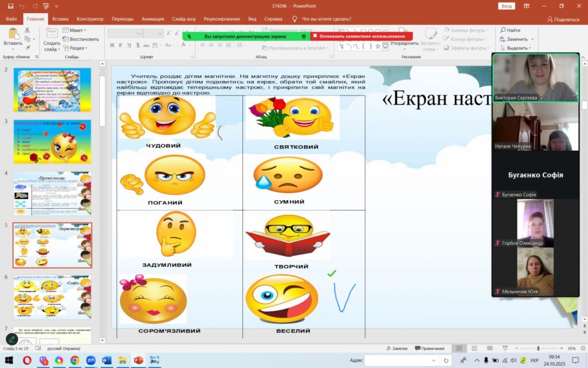This screenshot has width=588, height=368.
Task: Click the Найти search tool
Action: 510,30
